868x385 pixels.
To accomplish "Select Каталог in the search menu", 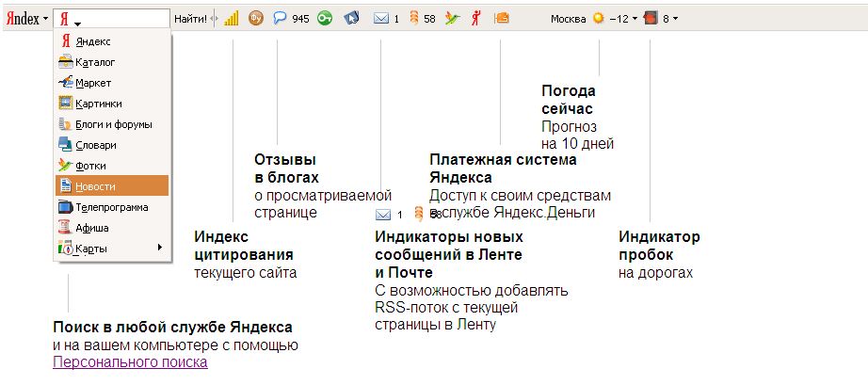I will click(112, 62).
